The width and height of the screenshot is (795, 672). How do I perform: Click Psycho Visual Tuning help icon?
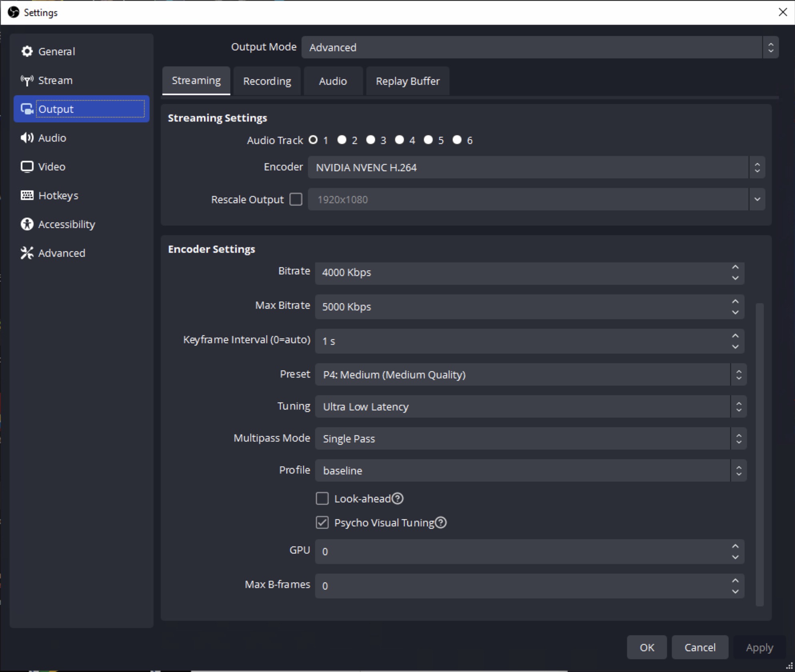[x=441, y=523]
